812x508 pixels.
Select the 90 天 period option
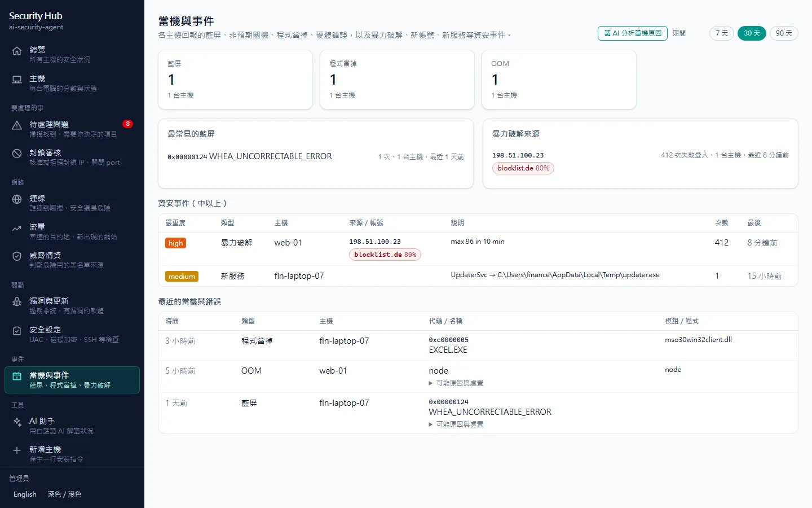coord(784,33)
